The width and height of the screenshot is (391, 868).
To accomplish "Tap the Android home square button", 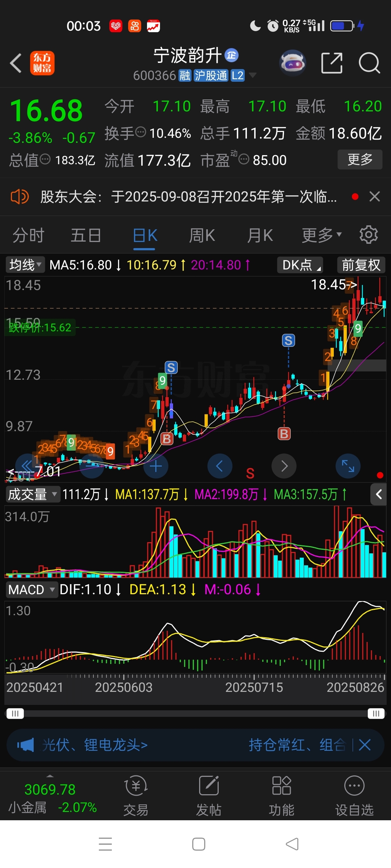I will point(199,844).
